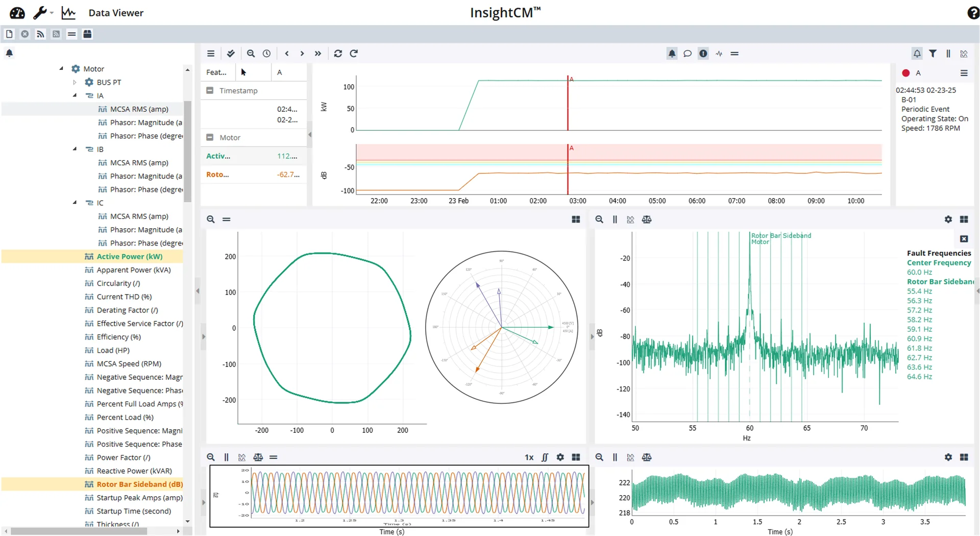Open the cursor A panel menu
The image size is (980, 536).
pyautogui.click(x=964, y=73)
